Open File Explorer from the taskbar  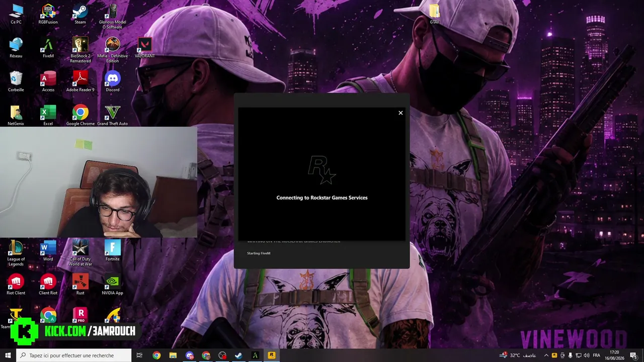tap(173, 355)
